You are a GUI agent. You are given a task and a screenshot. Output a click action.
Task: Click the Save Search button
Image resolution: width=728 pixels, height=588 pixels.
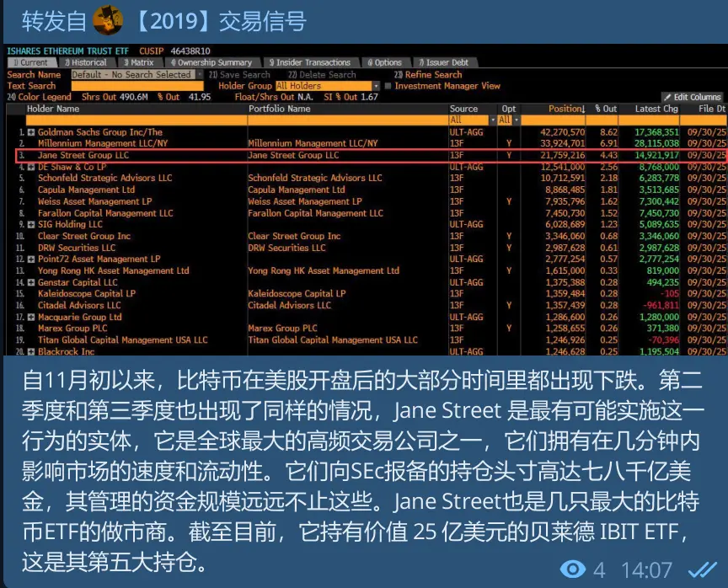click(x=239, y=74)
